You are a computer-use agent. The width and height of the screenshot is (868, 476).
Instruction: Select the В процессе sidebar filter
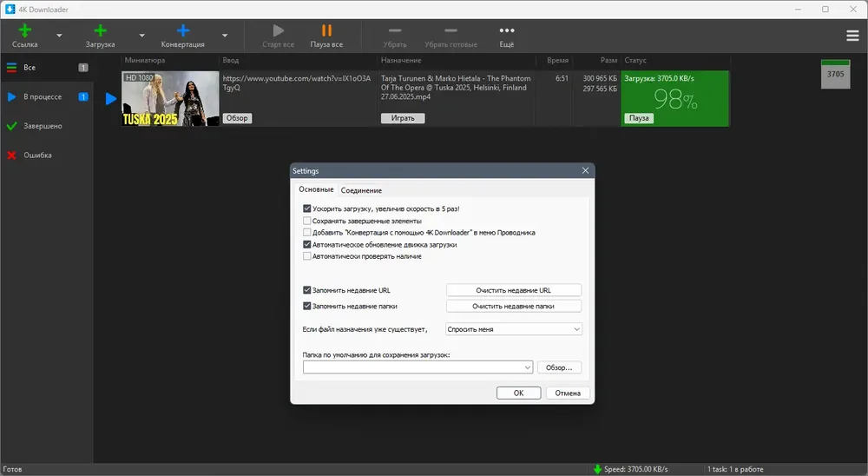[x=47, y=97]
